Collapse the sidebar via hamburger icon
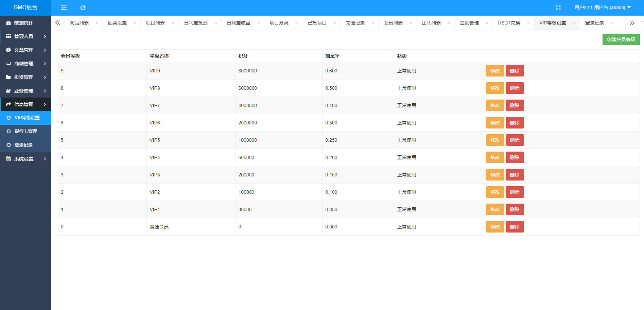The image size is (644, 310). click(x=64, y=8)
